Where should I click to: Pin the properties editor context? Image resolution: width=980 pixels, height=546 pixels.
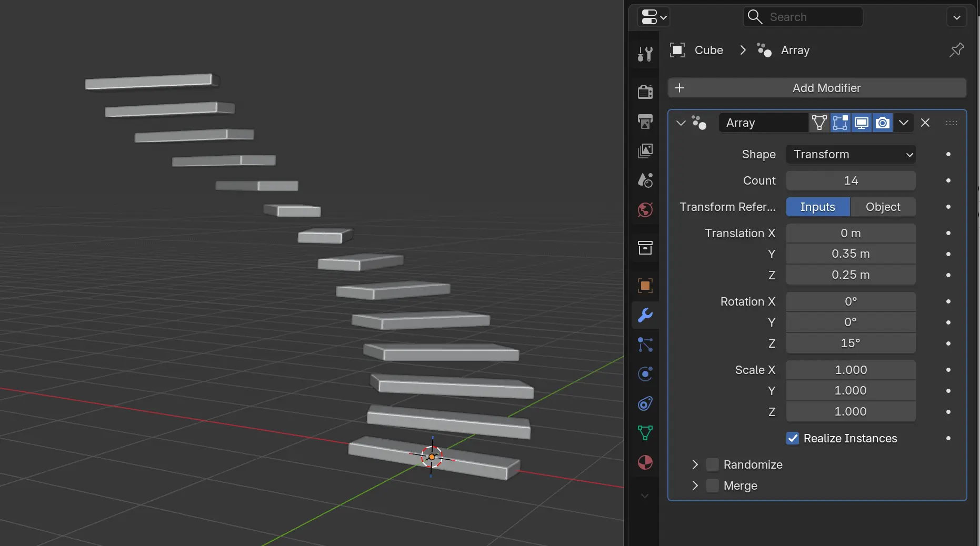click(956, 50)
